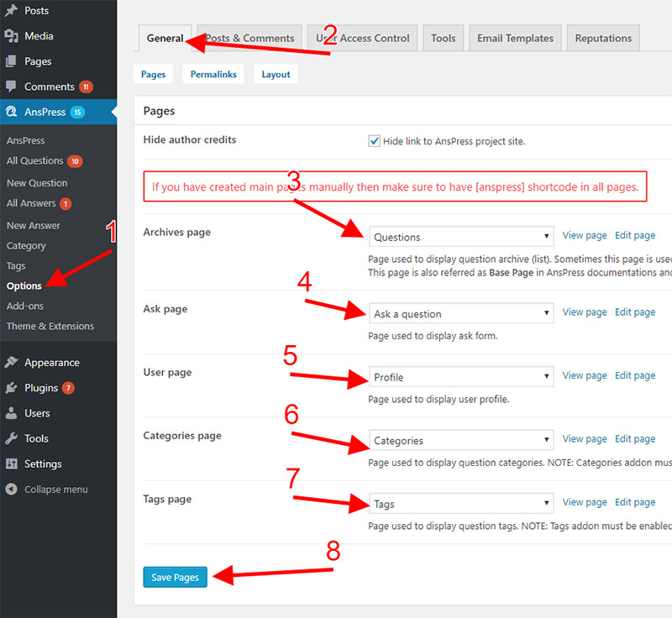
Task: Switch to the Email Templates tab
Action: coord(515,38)
